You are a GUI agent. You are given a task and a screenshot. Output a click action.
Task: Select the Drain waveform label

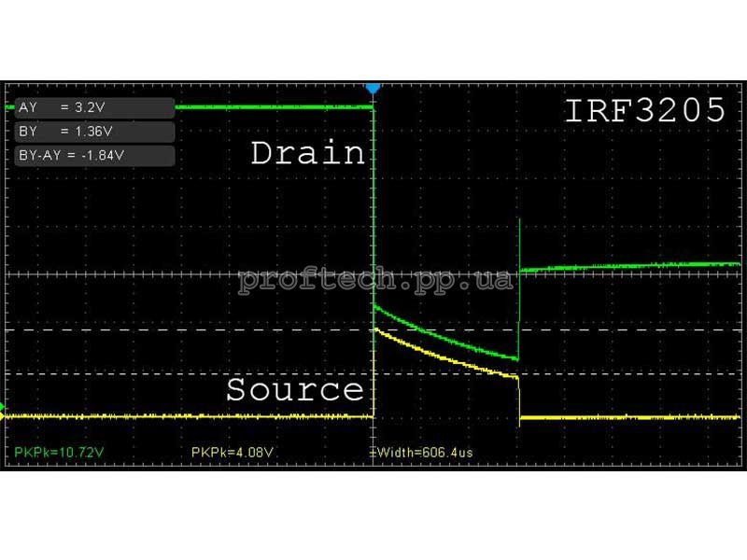307,153
